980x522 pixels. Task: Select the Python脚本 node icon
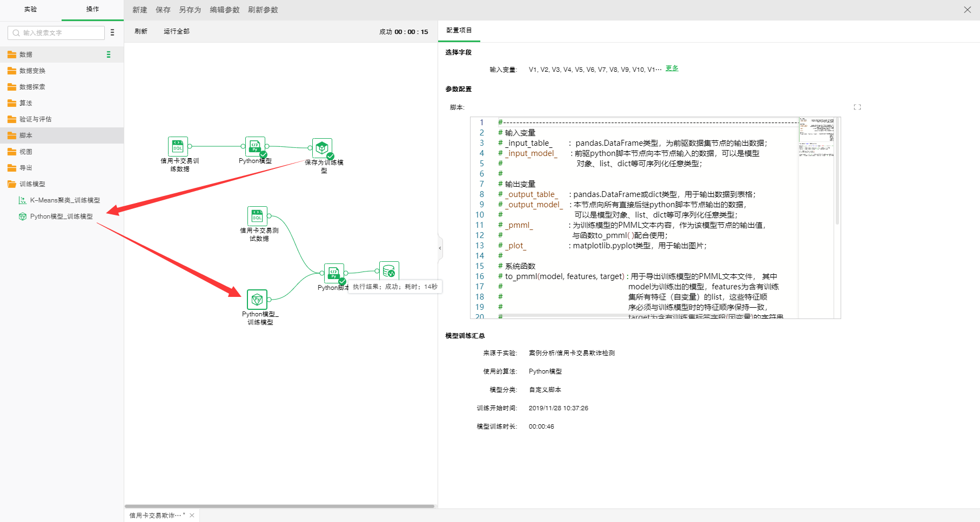[x=334, y=273]
